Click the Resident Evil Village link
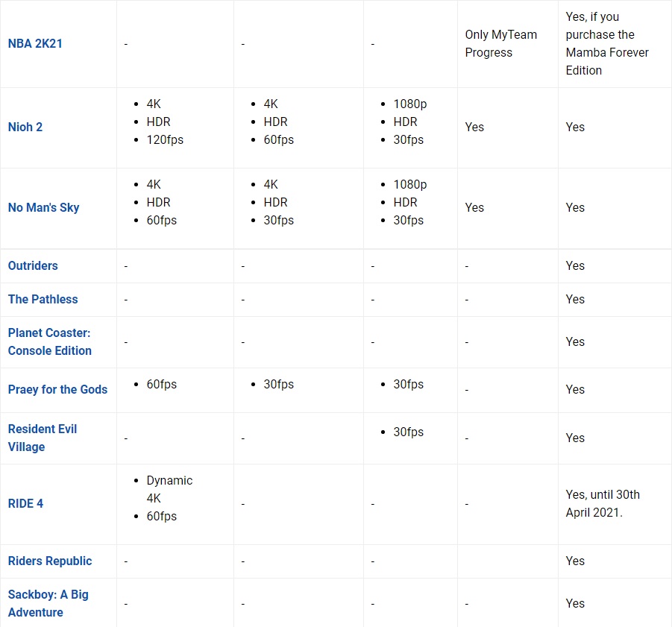The width and height of the screenshot is (672, 627). click(42, 438)
